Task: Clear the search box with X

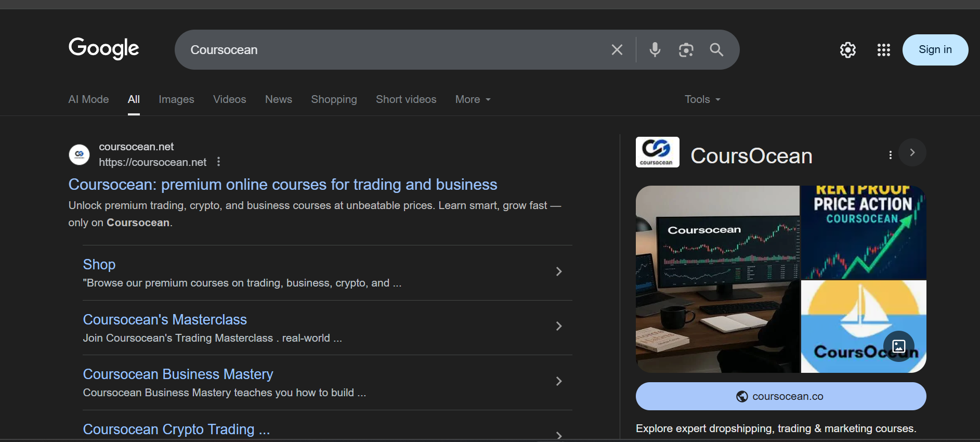Action: coord(617,50)
